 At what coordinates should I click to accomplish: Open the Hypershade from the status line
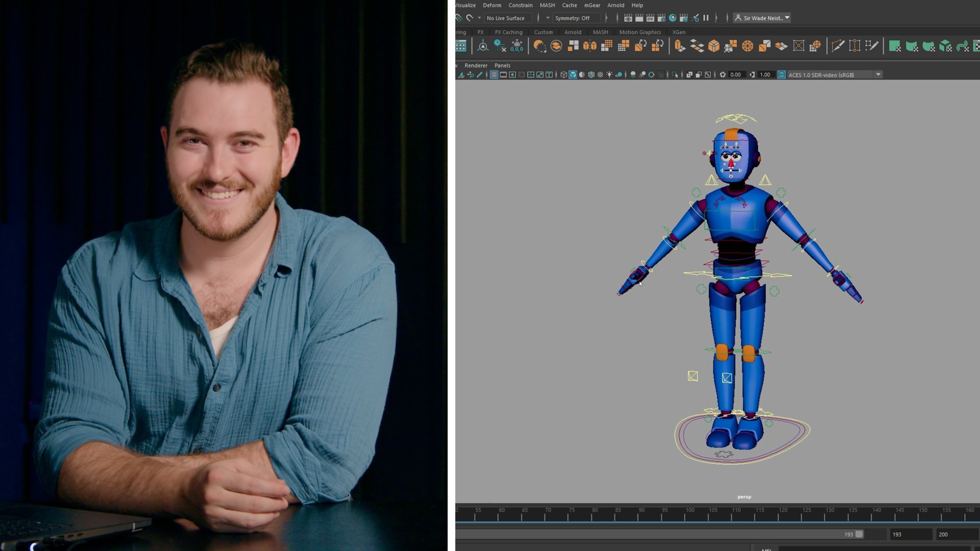pyautogui.click(x=673, y=18)
